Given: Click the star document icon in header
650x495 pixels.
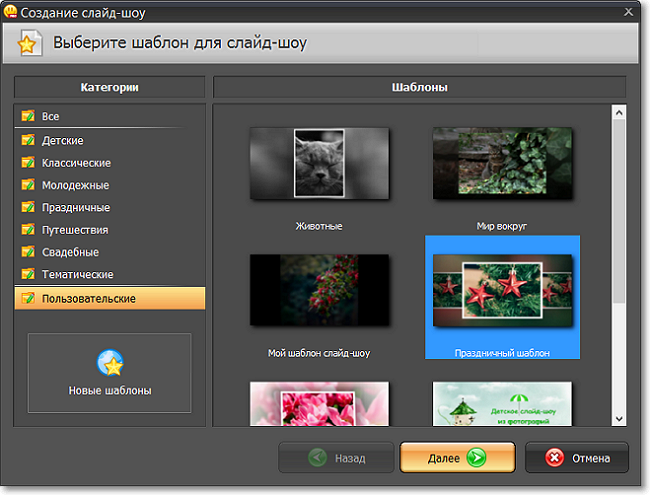Looking at the screenshot, I should pos(31,43).
